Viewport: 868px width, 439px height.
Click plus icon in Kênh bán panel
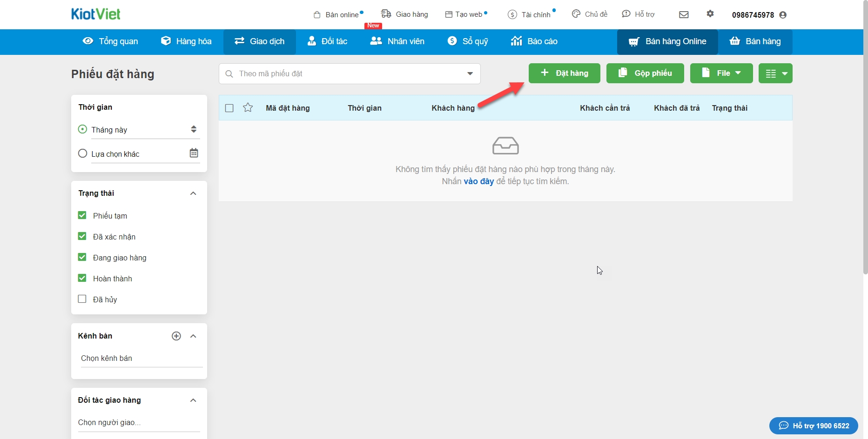[176, 336]
